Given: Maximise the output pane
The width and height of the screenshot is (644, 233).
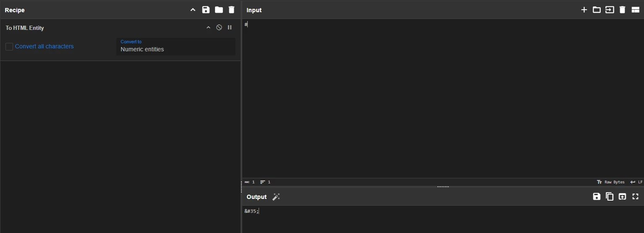Looking at the screenshot, I should point(636,196).
